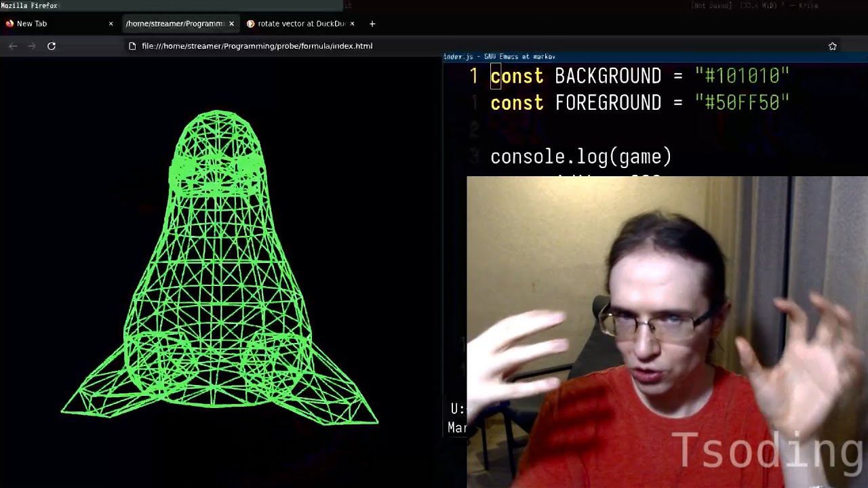Click the page info icon in the address bar
Viewport: 868px width, 488px height.
coord(132,45)
